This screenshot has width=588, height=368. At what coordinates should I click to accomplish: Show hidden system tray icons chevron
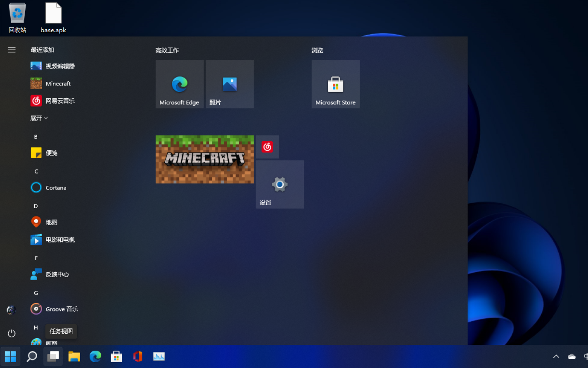click(556, 356)
